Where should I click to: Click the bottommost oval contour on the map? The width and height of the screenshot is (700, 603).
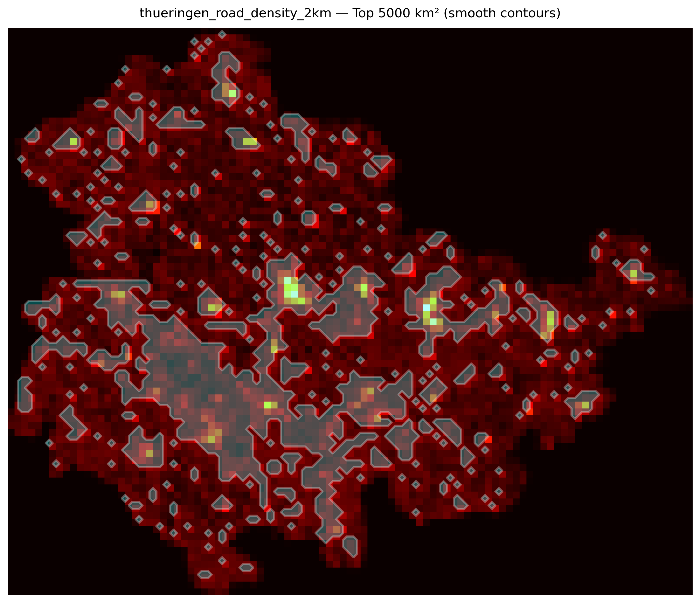tap(205, 574)
